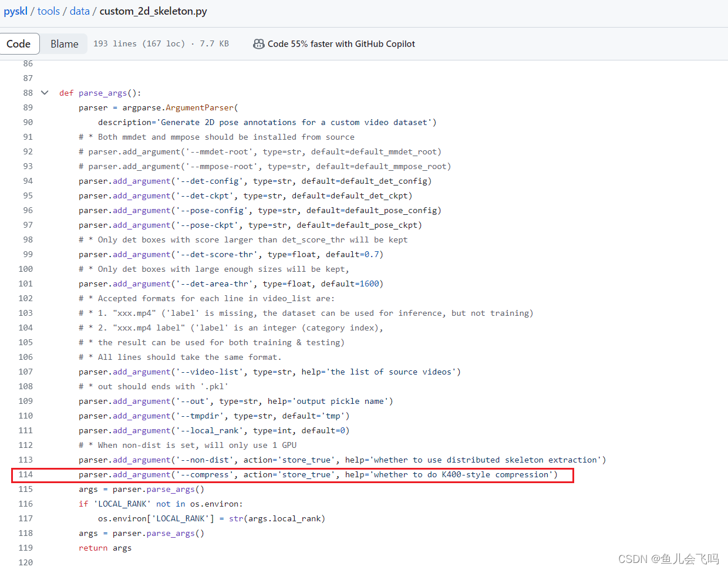The image size is (728, 570).
Task: Switch to the Blame tab
Action: pos(64,43)
